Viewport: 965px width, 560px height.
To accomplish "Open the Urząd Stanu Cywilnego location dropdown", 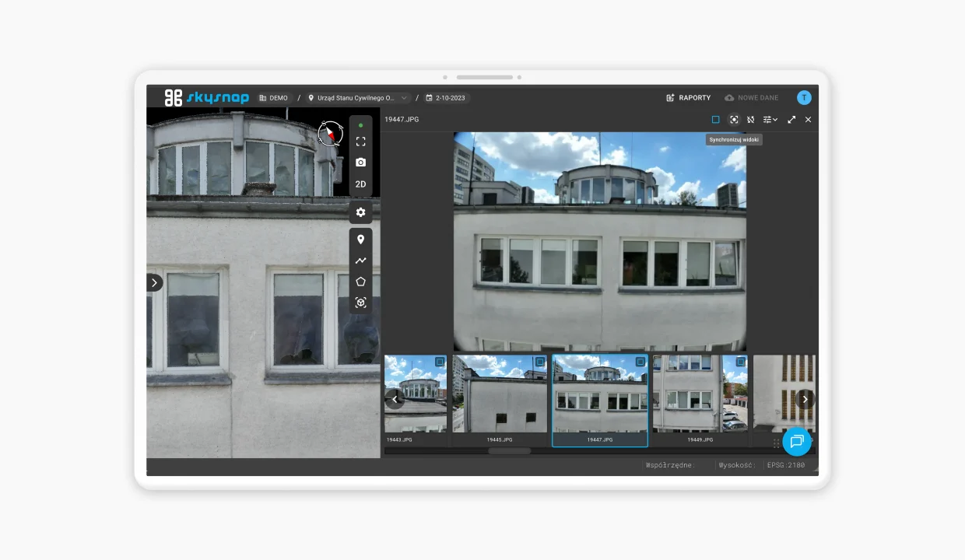I will [359, 98].
